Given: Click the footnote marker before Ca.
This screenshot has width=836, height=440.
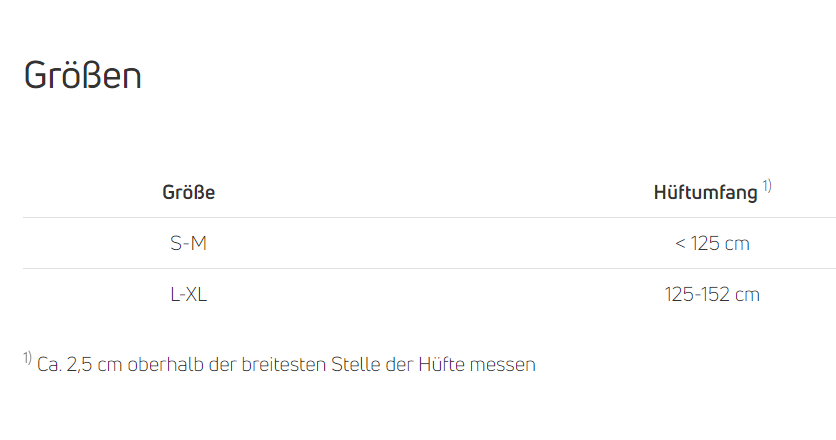Looking at the screenshot, I should [x=27, y=358].
